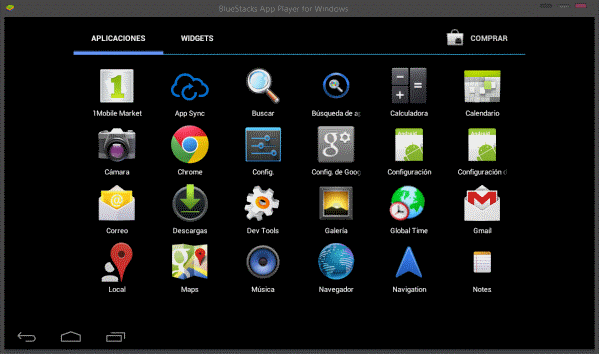Open the 1Mobile Market app
Viewport: 599px width, 360px height.
click(x=117, y=86)
